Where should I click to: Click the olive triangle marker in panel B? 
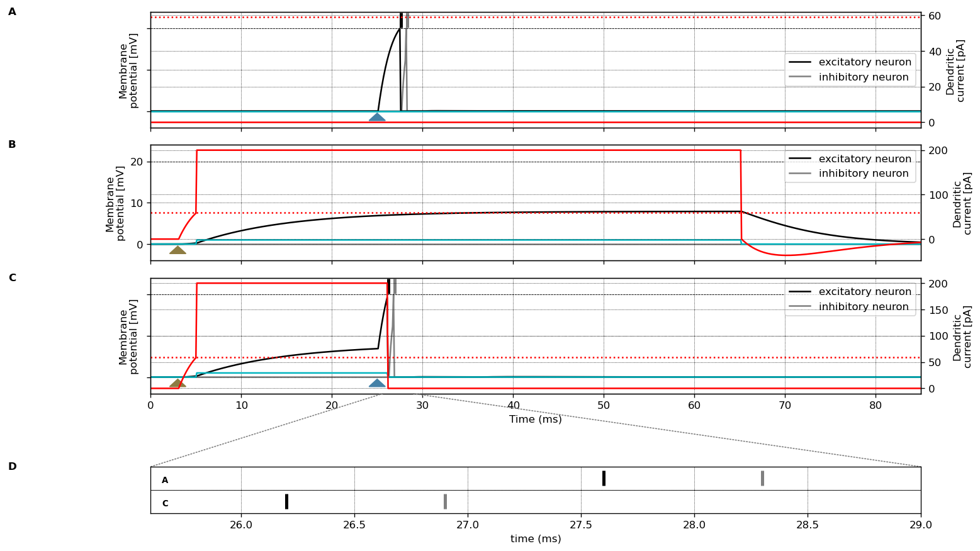point(178,250)
